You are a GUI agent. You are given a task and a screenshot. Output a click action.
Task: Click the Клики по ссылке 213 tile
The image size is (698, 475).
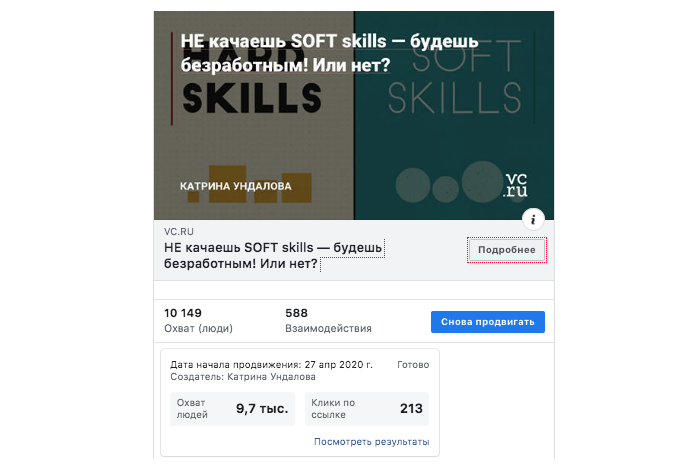pyautogui.click(x=367, y=409)
